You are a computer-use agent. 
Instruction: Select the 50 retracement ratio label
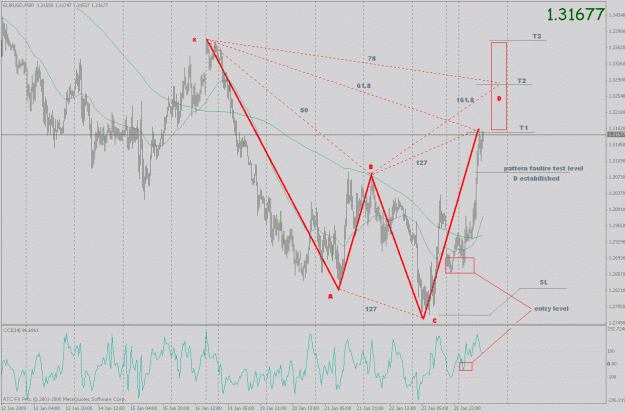pyautogui.click(x=304, y=110)
